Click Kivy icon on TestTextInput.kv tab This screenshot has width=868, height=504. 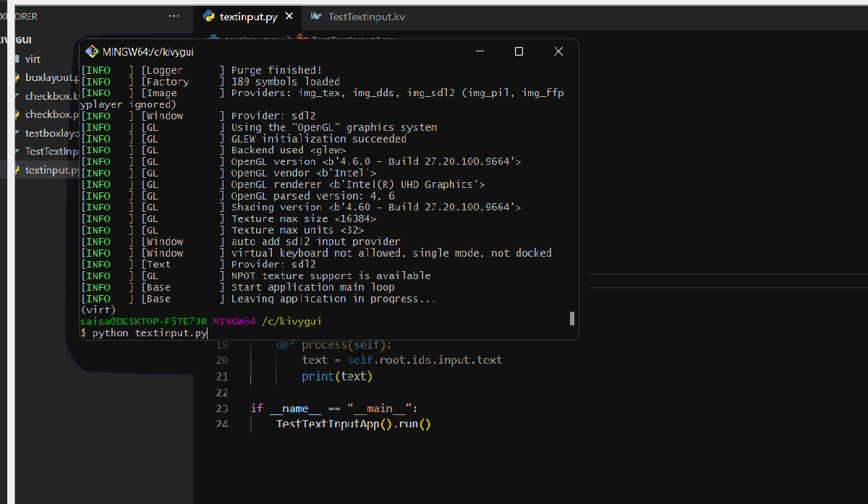(x=316, y=16)
